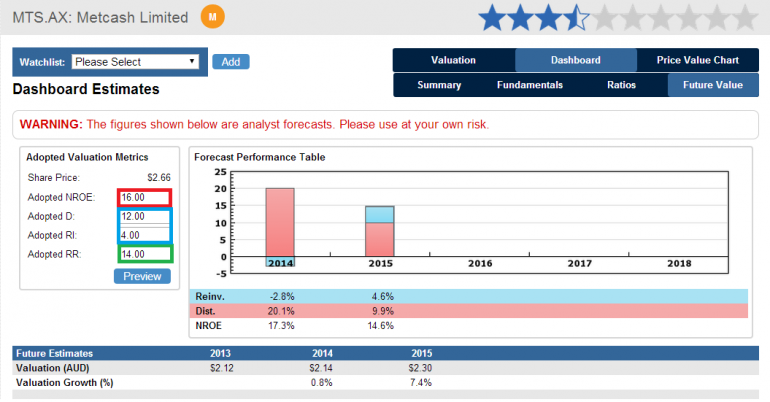This screenshot has width=770, height=402.
Task: Click the 2015 blue reinvestment bar segment
Action: pos(380,214)
